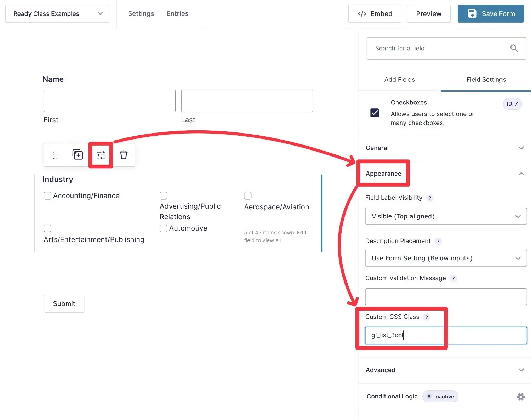This screenshot has width=531, height=420.
Task: Click Field Label Visibility help icon
Action: 430,198
